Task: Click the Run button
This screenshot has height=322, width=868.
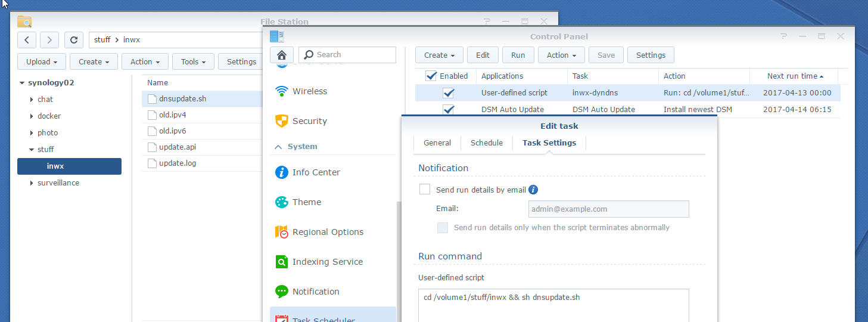Action: point(518,55)
